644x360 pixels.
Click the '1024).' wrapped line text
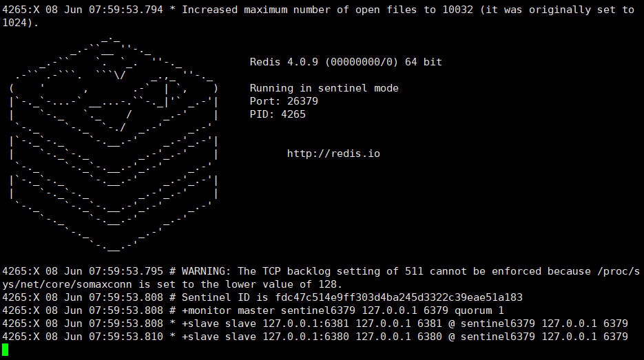click(21, 23)
